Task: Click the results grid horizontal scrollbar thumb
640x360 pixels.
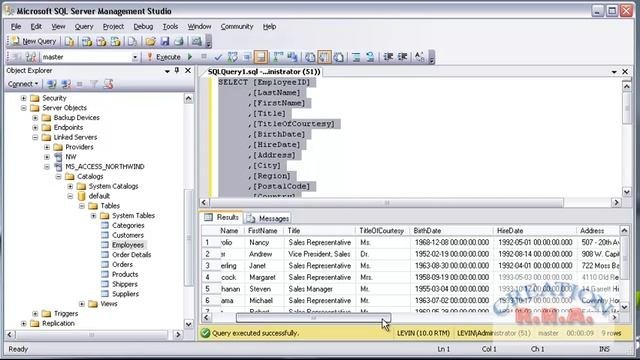Action: 313,317
